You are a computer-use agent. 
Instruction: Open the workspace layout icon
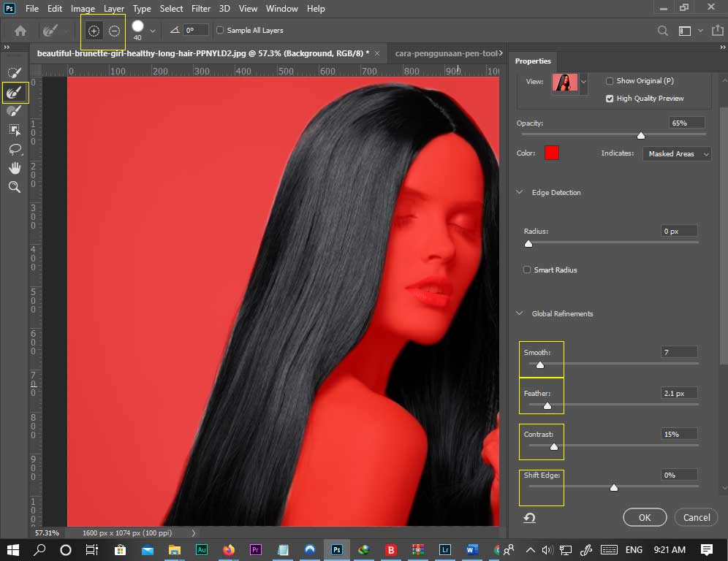coord(684,31)
